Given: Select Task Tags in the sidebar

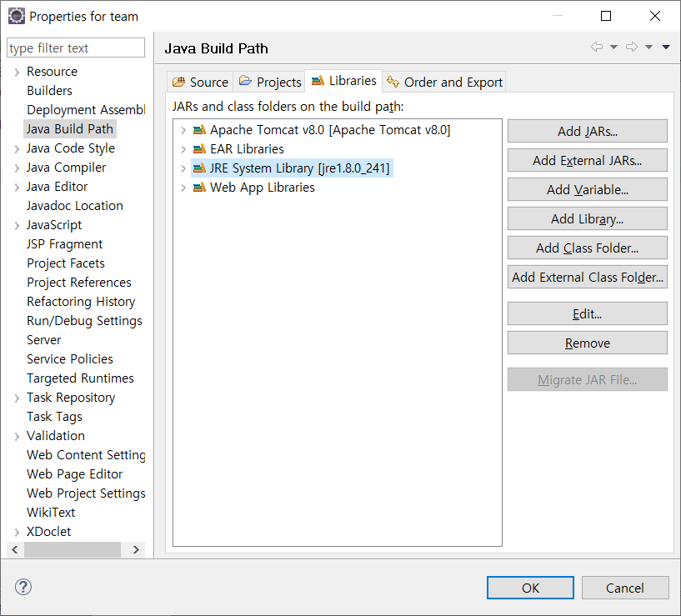Looking at the screenshot, I should tap(54, 416).
